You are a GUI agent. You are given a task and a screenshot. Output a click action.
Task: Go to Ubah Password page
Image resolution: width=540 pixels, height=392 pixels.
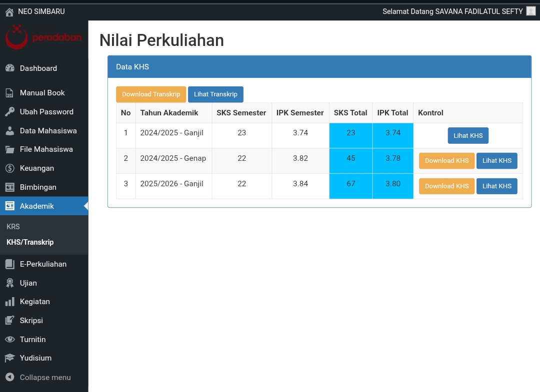click(x=44, y=112)
